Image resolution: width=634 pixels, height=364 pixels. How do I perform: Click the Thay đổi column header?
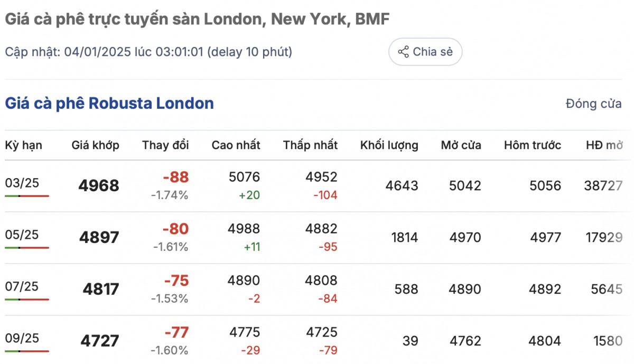tap(165, 145)
